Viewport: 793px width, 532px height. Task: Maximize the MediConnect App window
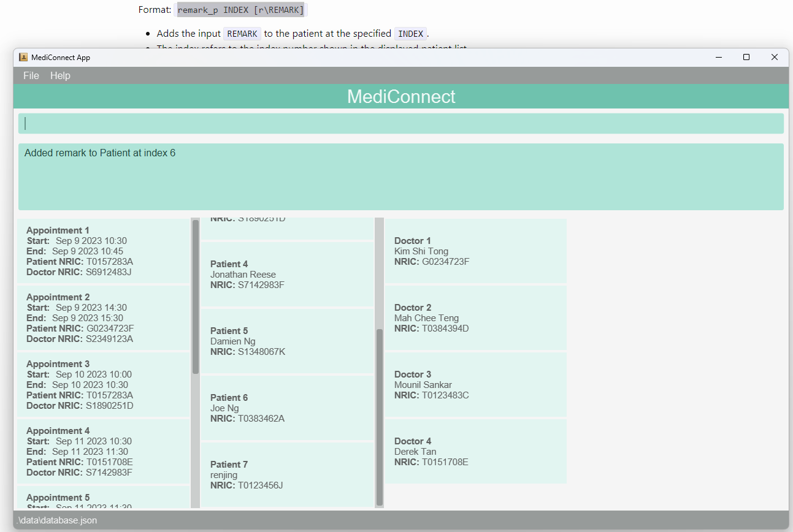(746, 57)
